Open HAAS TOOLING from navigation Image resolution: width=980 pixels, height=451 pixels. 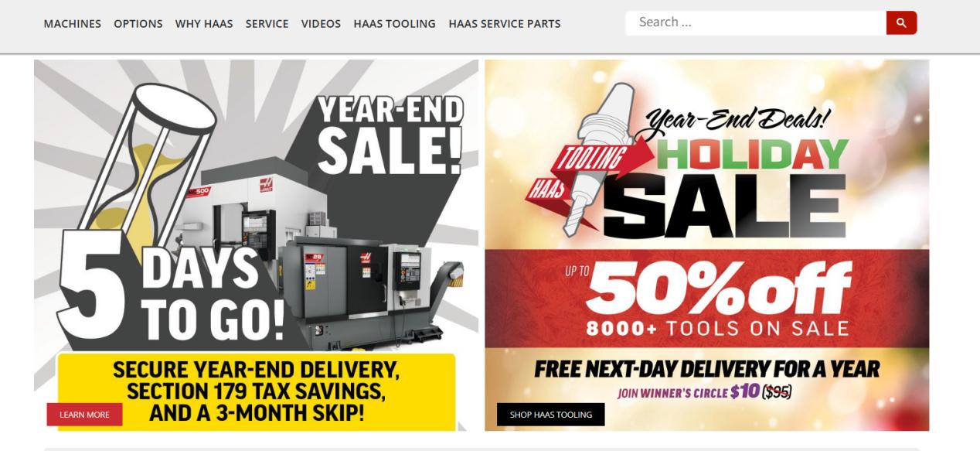395,24
